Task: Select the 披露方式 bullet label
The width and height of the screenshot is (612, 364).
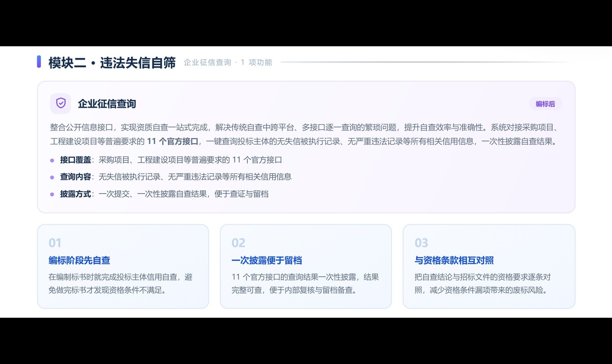Action: [x=76, y=194]
